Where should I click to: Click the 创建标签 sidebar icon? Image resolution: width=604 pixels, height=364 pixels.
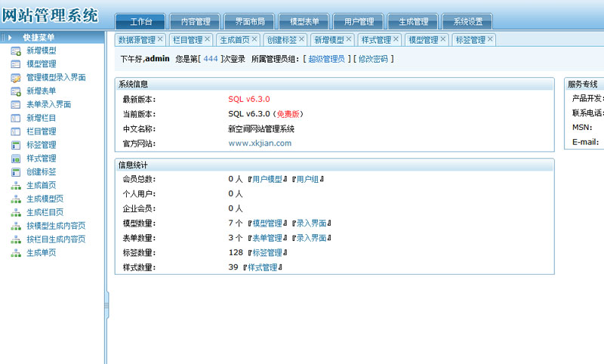(15, 172)
